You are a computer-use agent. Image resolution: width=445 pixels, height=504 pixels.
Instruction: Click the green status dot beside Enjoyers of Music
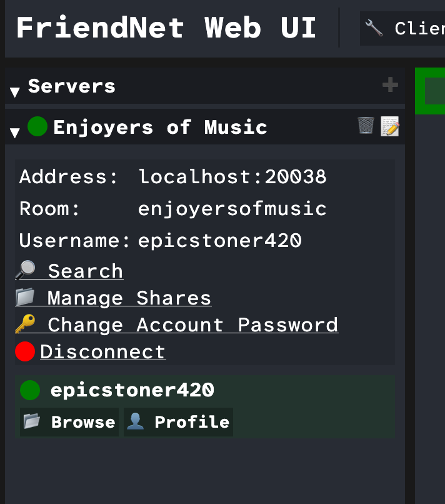37,126
